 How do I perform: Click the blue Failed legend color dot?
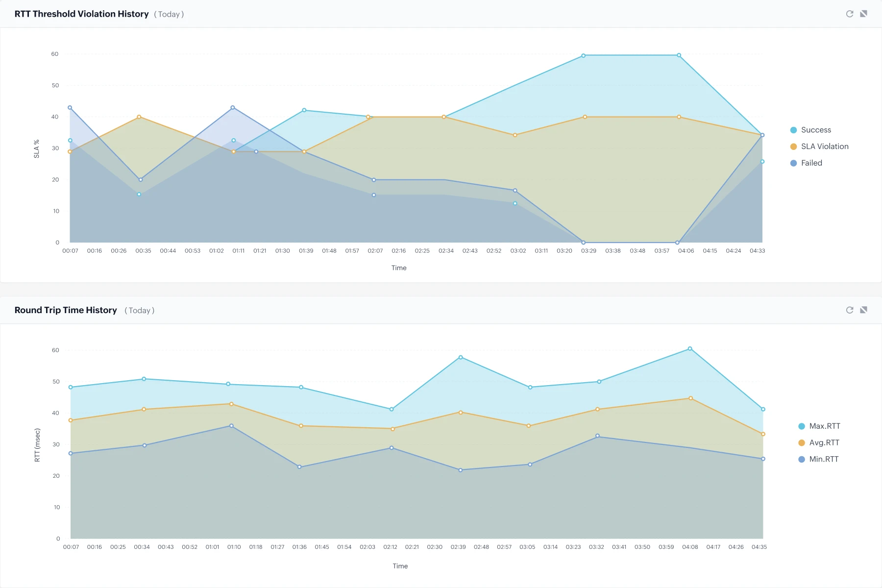[x=793, y=163]
